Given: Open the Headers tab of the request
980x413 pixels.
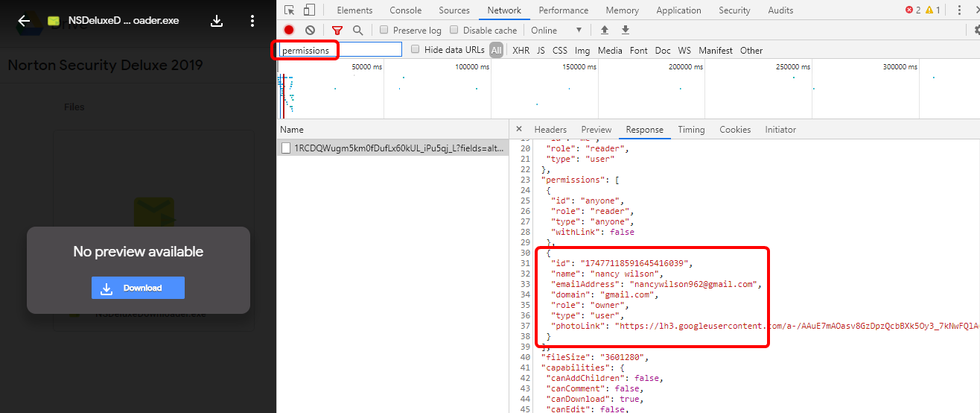Looking at the screenshot, I should click(x=550, y=130).
